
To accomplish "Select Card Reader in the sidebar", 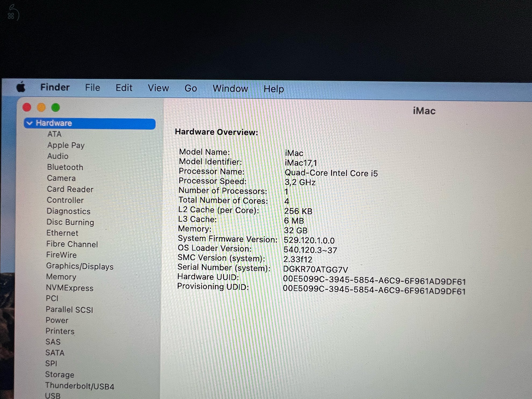I will [70, 189].
